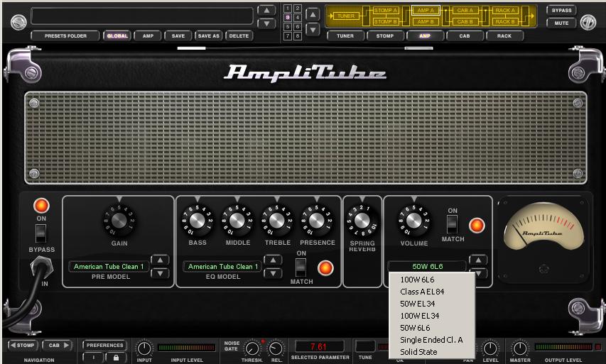This screenshot has width=606, height=364.
Task: Click the Gain knob
Action: (119, 221)
